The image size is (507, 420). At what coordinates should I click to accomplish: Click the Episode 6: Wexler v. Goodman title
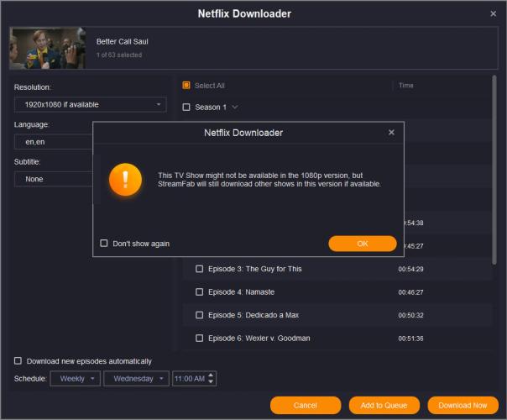(259, 339)
